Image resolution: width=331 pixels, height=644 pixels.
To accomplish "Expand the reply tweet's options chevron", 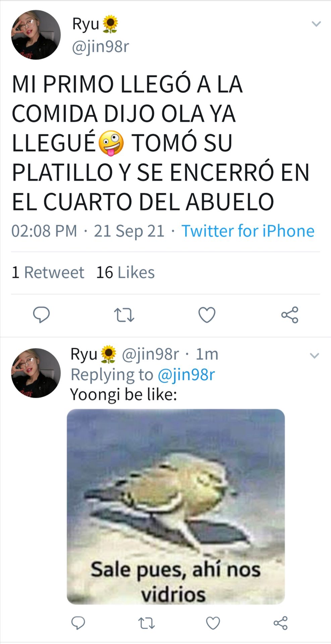I will 314,356.
